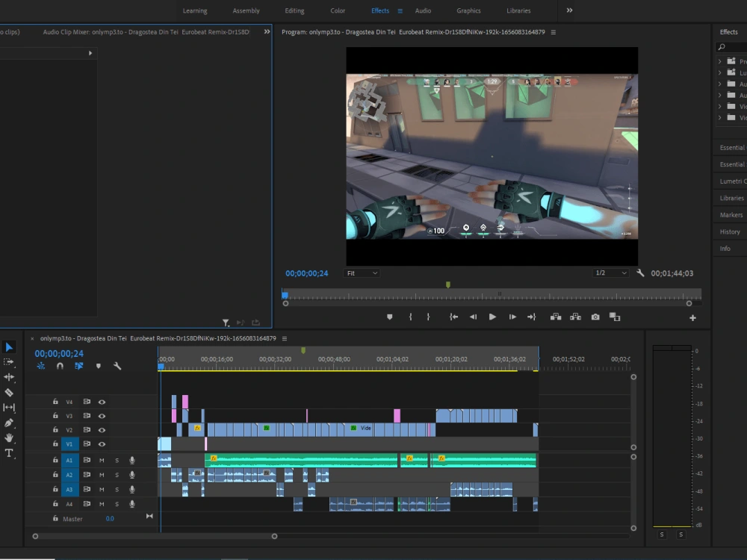Toggle V2 track output eye

102,430
